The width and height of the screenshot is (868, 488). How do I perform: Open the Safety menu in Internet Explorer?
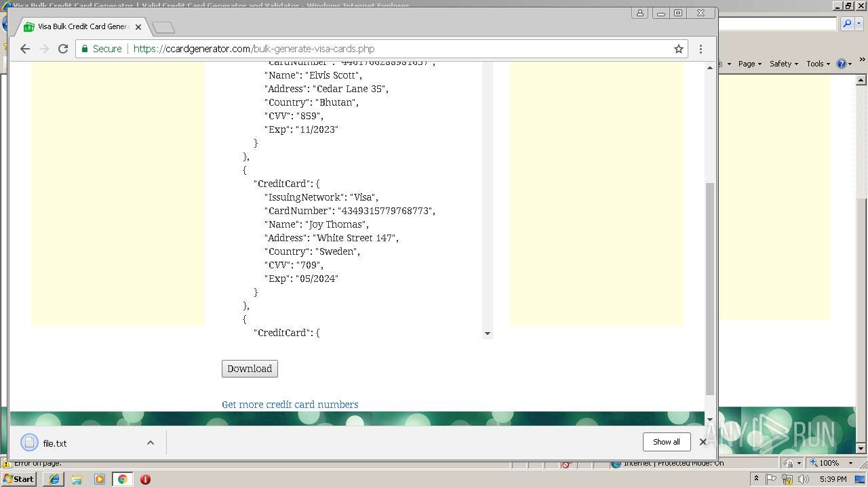783,64
